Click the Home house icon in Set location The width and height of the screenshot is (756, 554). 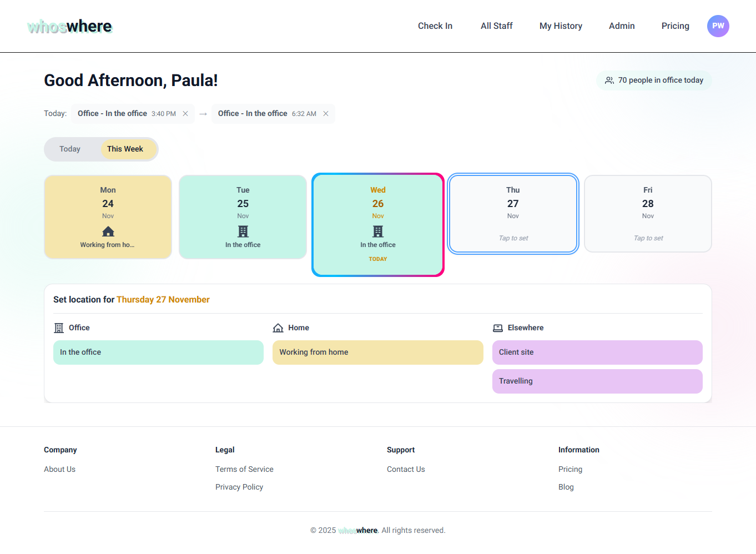coord(278,328)
